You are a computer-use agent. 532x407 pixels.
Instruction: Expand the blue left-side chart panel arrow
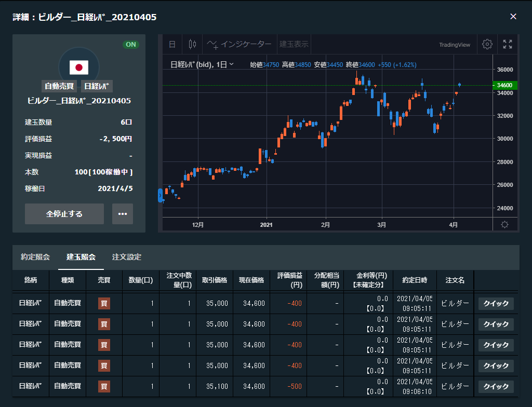160,195
